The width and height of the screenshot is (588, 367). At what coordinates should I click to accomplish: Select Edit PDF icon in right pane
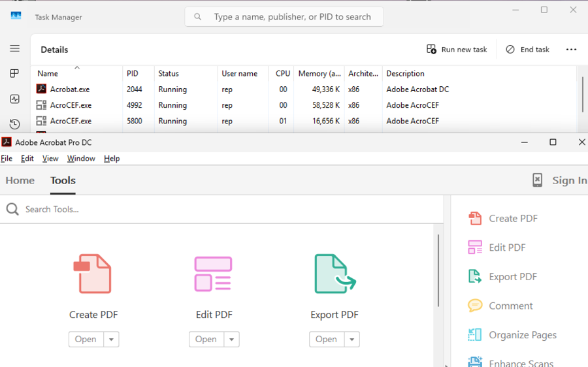475,247
